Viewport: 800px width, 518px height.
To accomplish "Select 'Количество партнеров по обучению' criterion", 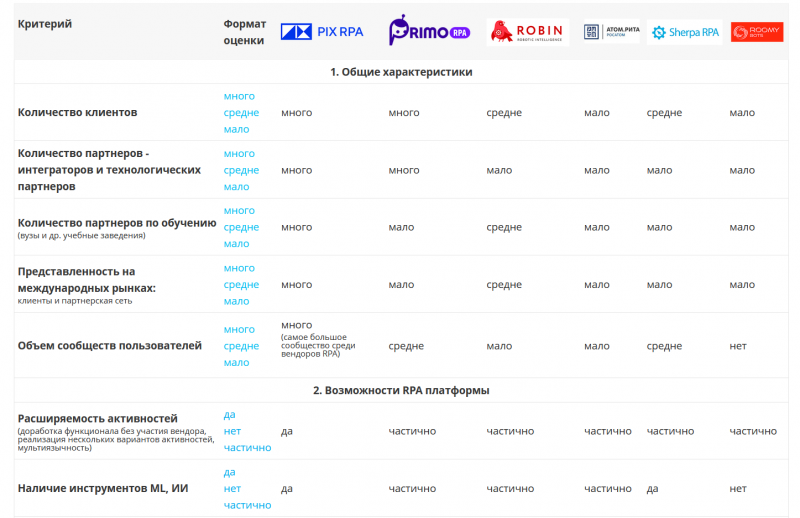I will (x=117, y=223).
